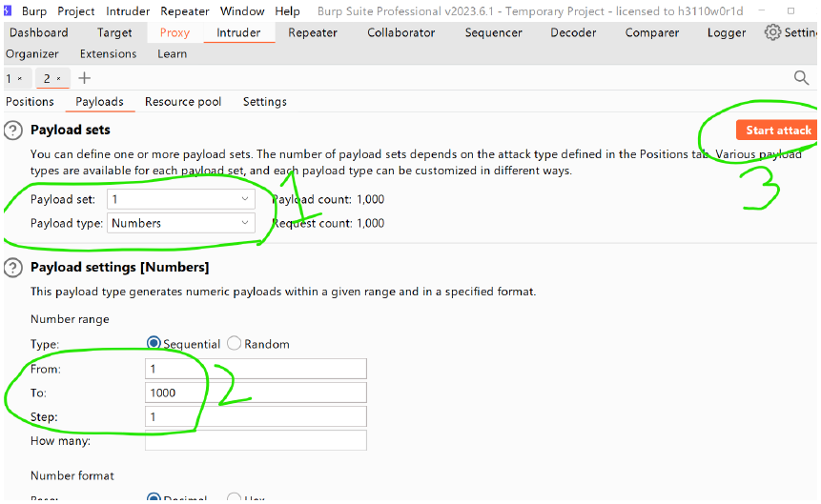Open the Help menu
The image size is (821, 504).
(x=287, y=11)
